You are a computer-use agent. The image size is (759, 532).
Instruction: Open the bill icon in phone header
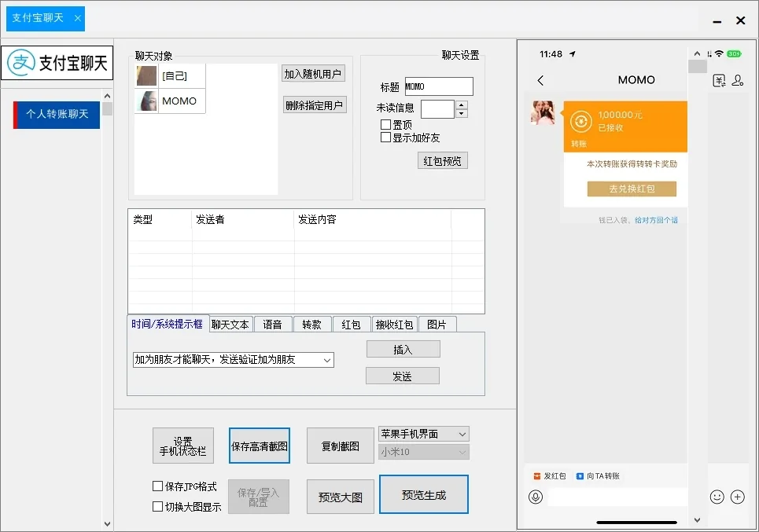(720, 80)
